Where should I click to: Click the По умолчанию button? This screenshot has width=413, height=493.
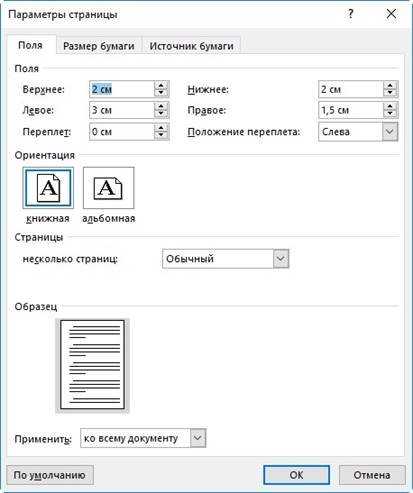click(x=50, y=475)
